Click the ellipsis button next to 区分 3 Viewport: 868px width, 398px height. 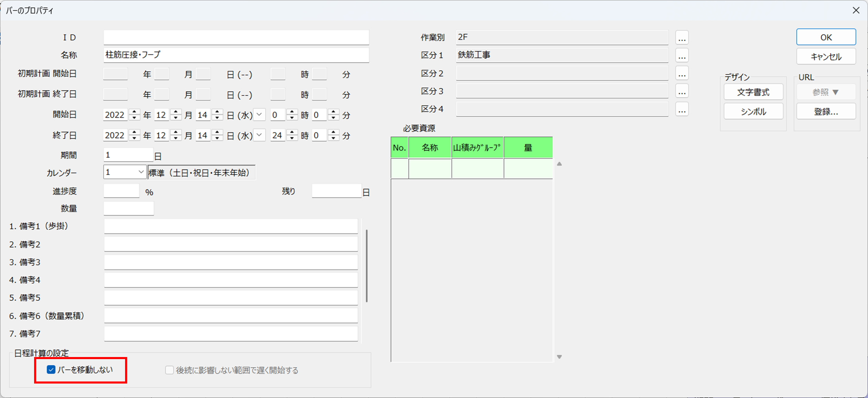pos(682,92)
